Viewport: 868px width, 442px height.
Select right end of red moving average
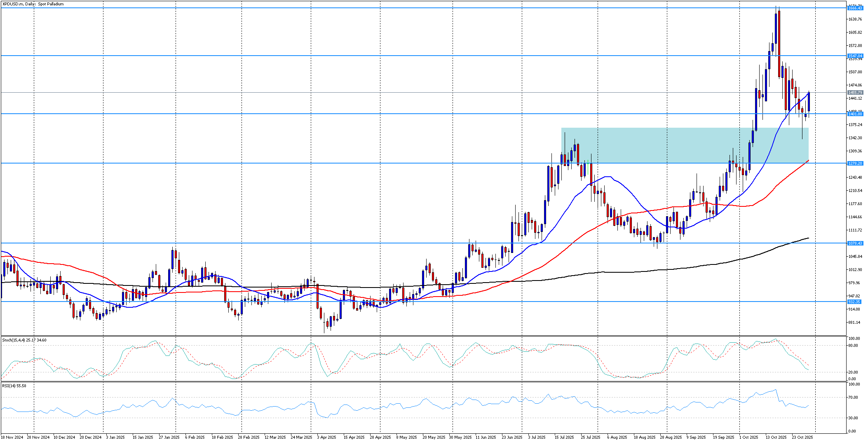[x=808, y=160]
